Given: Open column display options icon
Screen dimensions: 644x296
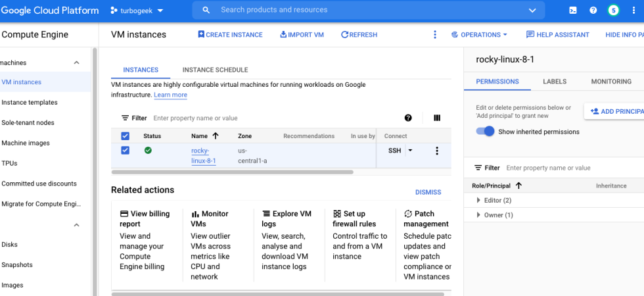Looking at the screenshot, I should point(437,118).
